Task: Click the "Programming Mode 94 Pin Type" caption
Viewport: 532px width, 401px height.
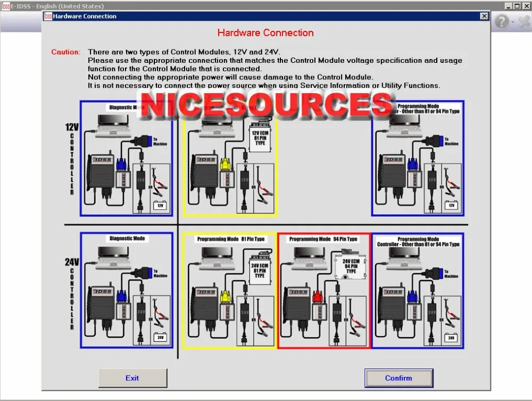Action: [323, 239]
